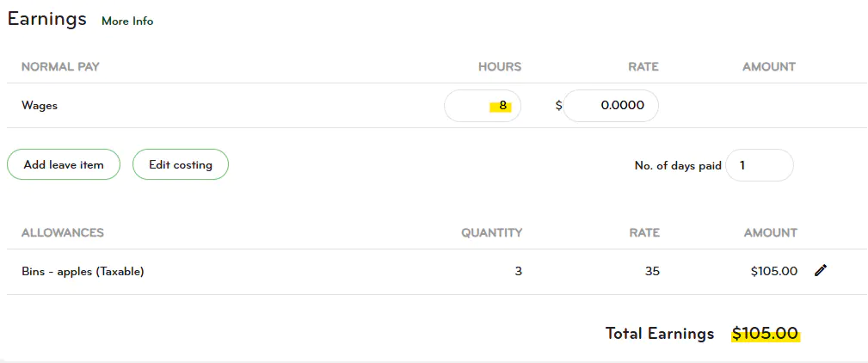868x363 pixels.
Task: Click the allowance rate value 35
Action: 653,271
